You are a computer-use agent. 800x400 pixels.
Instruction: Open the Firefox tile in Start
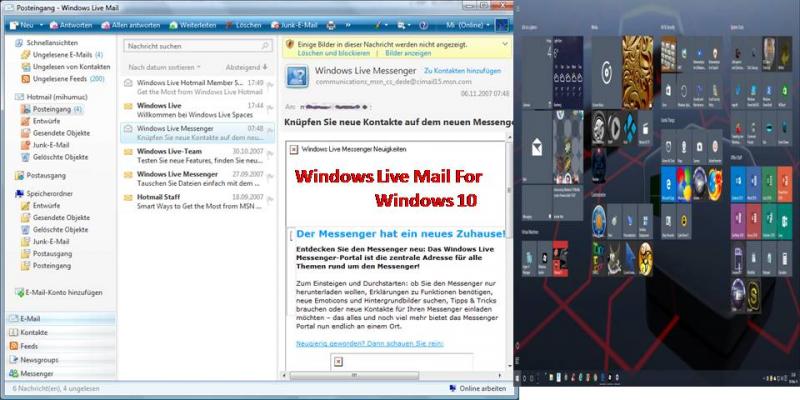(715, 183)
